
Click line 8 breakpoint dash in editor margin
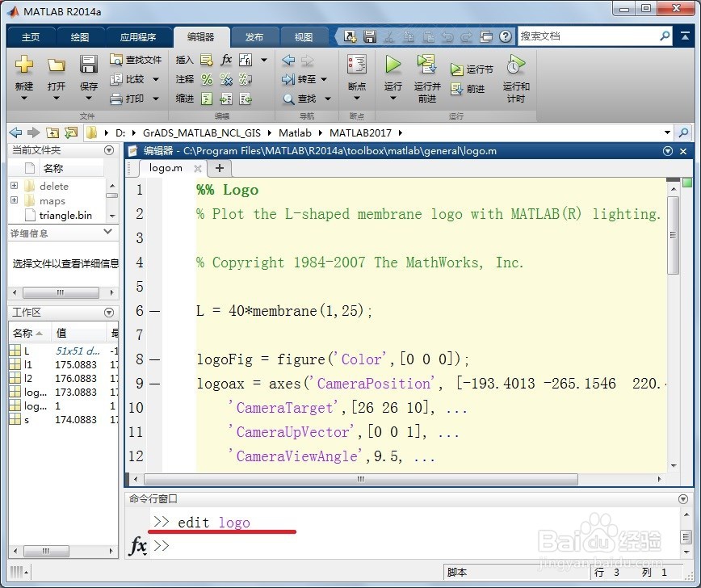155,359
